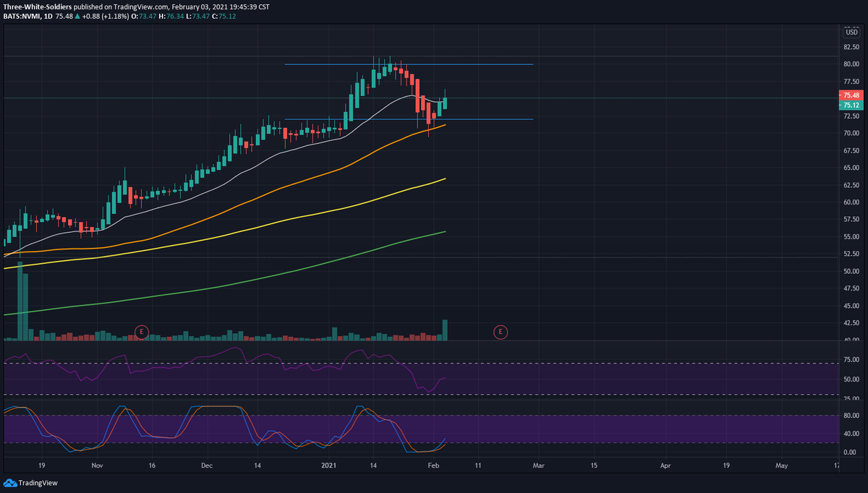Select the teal close-price tag showing 75.12

851,105
